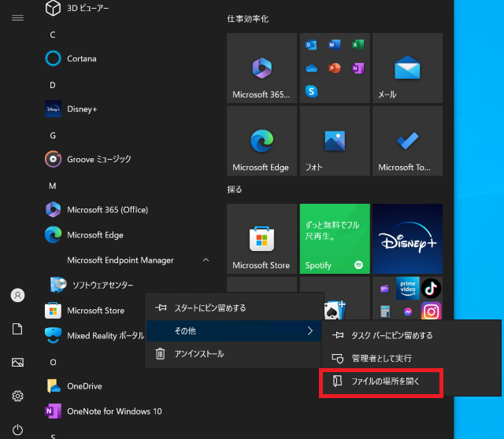Open the user account icon
Image resolution: width=504 pixels, height=439 pixels.
coord(17,295)
